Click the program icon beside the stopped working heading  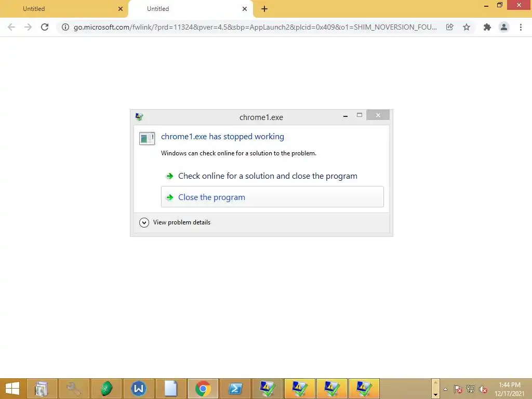click(x=147, y=138)
